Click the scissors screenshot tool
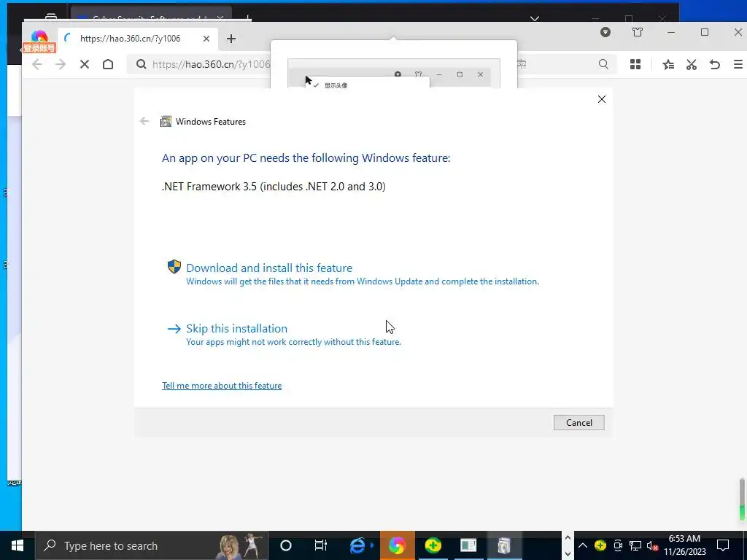This screenshot has width=747, height=560. 692,64
